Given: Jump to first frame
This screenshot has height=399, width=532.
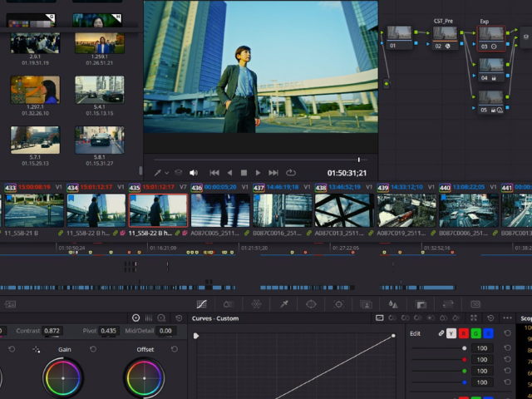Looking at the screenshot, I should [x=214, y=173].
